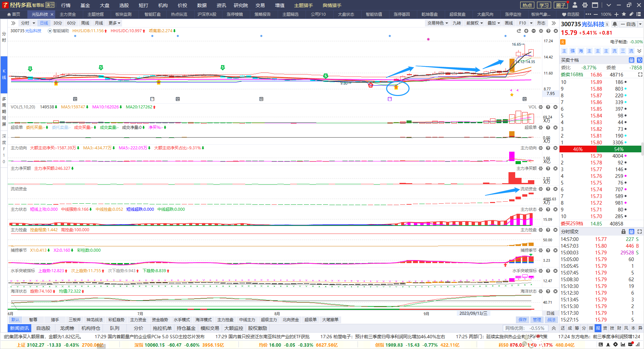
Task: Toggle the 智能辅助 option
Action: click(x=58, y=31)
